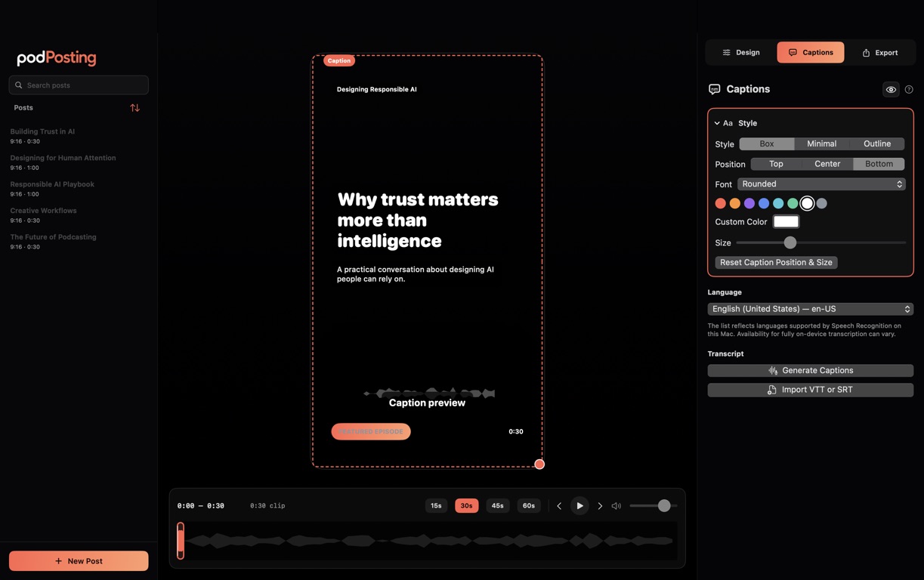Select the Caption preview text on canvas
This screenshot has width=924, height=580.
(x=427, y=403)
